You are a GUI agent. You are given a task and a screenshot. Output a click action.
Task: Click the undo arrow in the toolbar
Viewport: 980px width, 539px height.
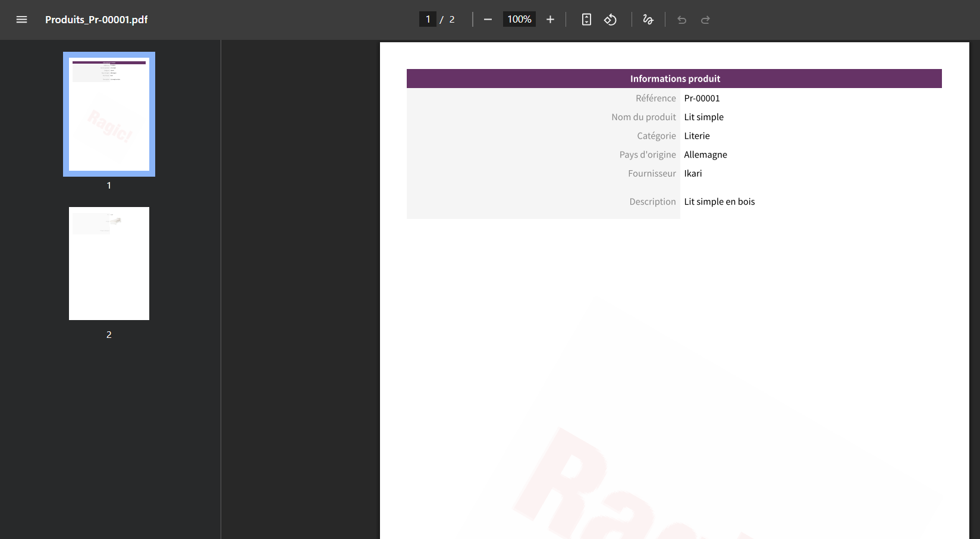point(681,20)
